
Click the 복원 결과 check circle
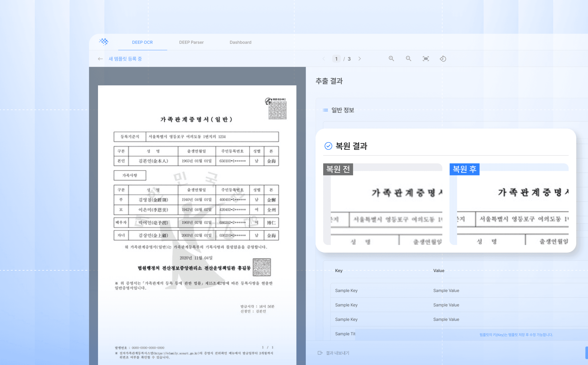click(x=328, y=146)
